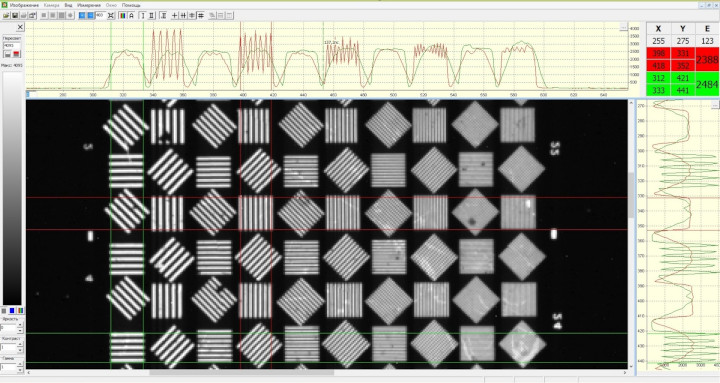
Task: Click the green cell showing 2484
Action: (707, 84)
